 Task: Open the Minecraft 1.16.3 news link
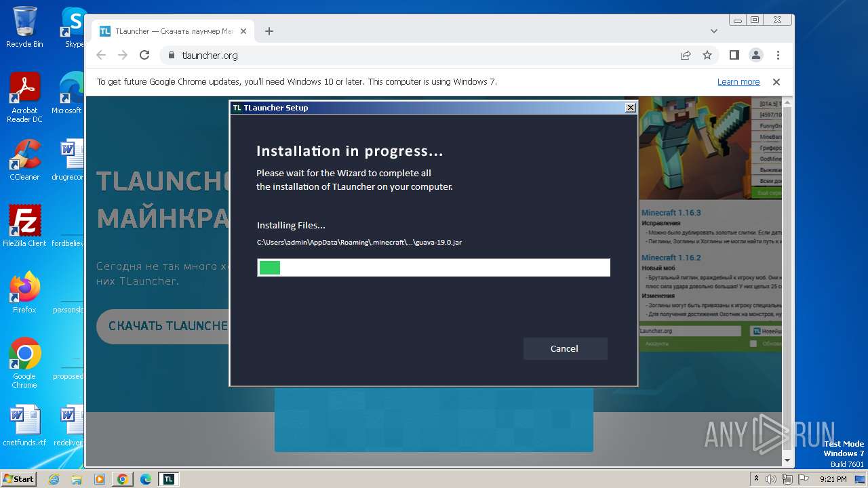671,213
